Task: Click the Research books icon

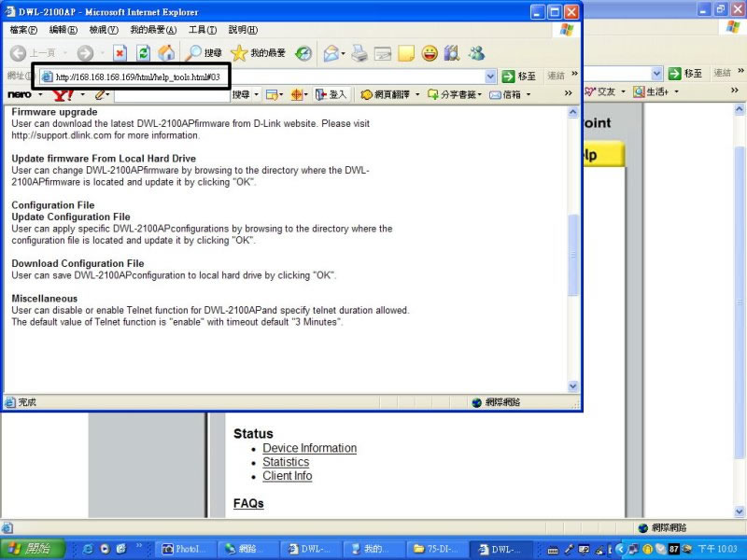Action: [452, 53]
